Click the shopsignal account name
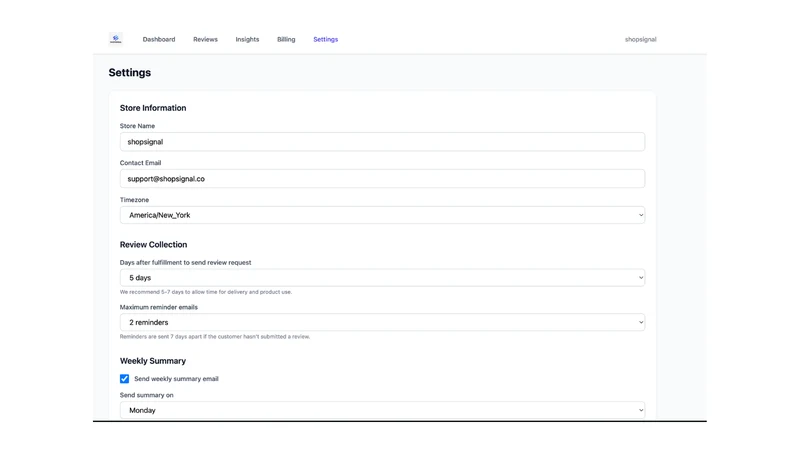The height and width of the screenshot is (450, 800). (x=640, y=39)
